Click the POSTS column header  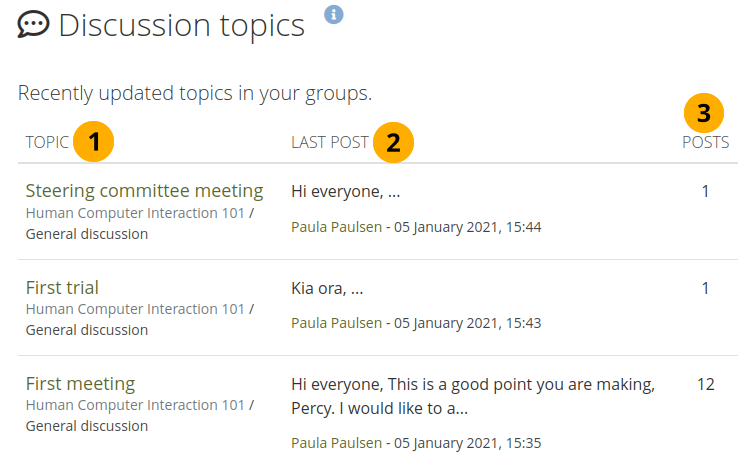pos(705,143)
